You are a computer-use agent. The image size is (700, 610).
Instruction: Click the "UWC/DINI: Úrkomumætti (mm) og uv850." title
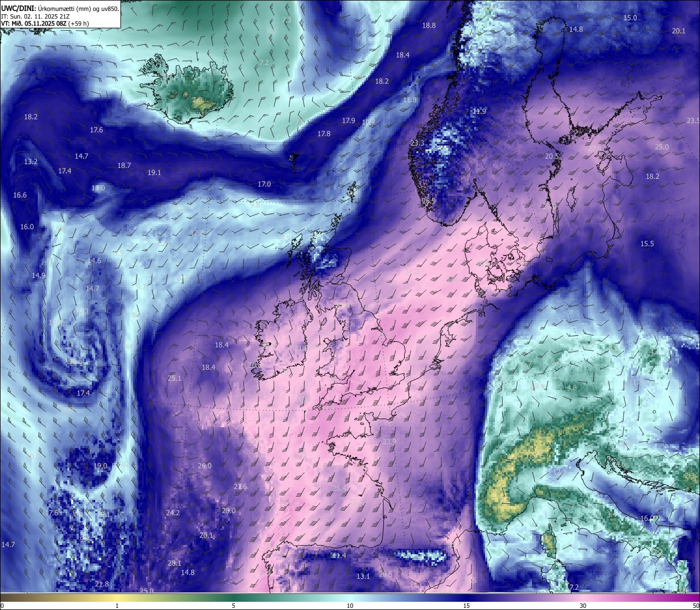point(60,8)
